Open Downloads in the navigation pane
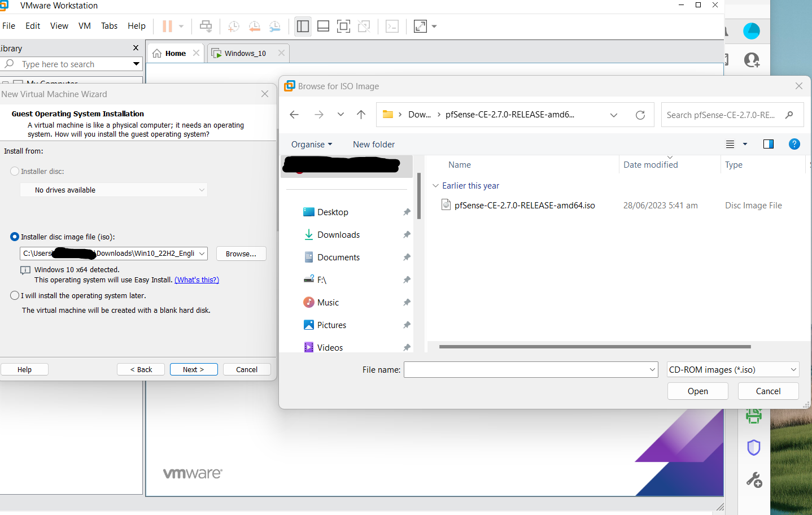 coord(338,234)
